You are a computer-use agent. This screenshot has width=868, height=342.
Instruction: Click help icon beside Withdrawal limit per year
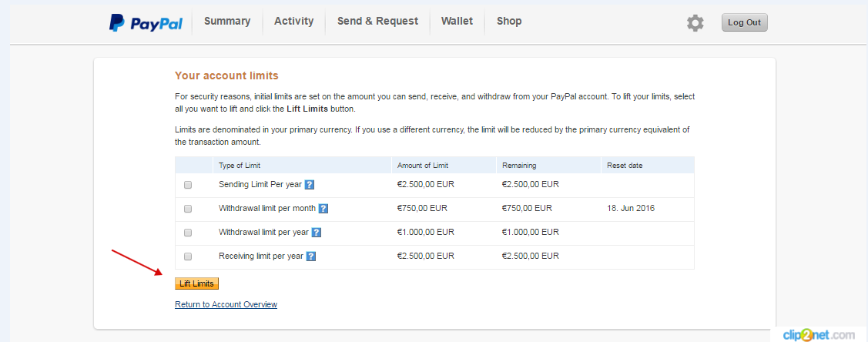316,233
